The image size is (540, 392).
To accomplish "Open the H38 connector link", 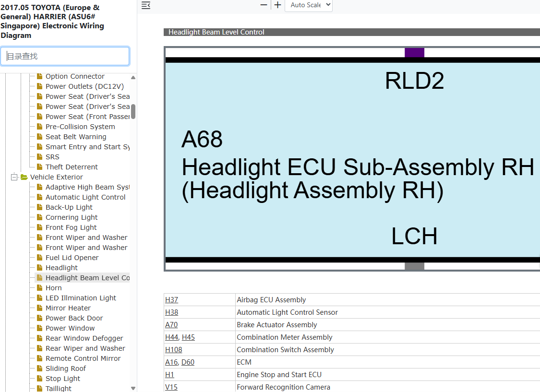I will pos(171,312).
